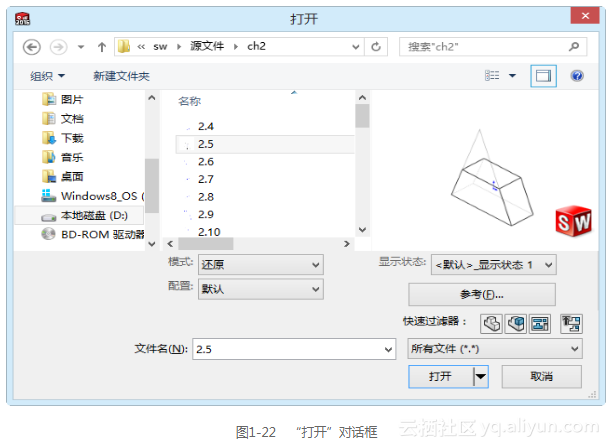Select 音乐 in the navigation pane
The height and width of the screenshot is (448, 610).
click(x=63, y=157)
